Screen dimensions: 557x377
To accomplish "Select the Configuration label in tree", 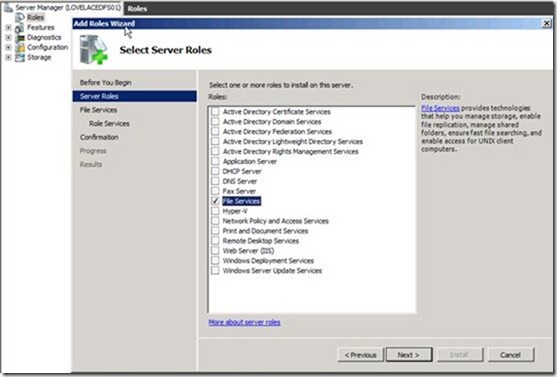I will (x=48, y=47).
